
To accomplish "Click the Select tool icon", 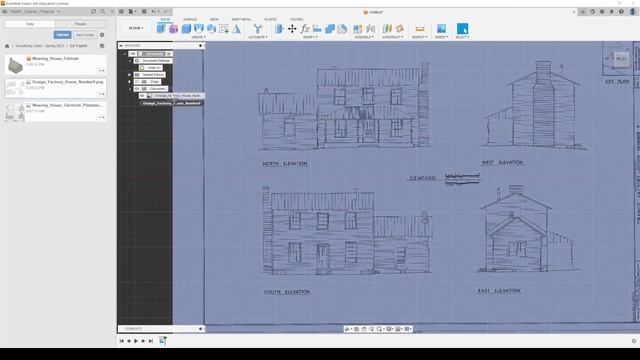I will [x=462, y=29].
